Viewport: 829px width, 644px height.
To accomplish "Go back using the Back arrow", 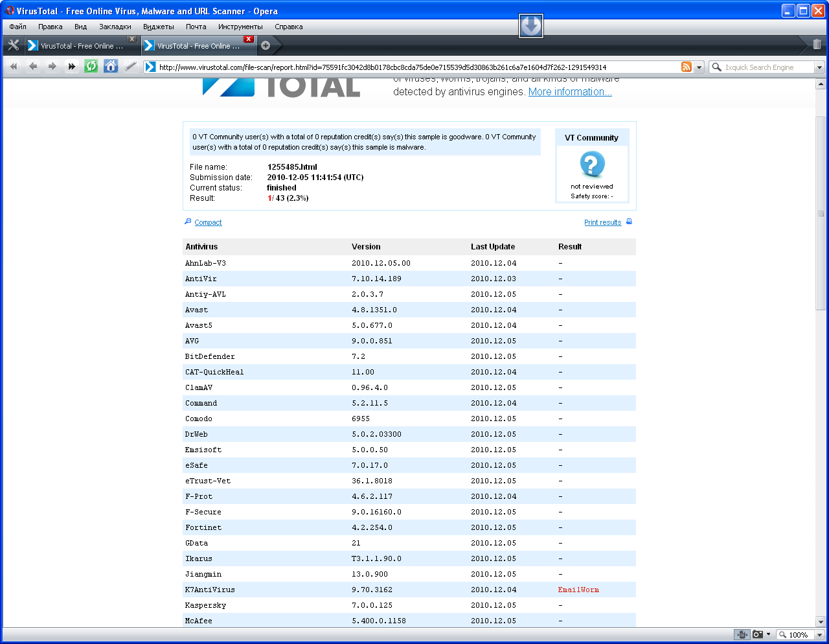I will point(33,66).
